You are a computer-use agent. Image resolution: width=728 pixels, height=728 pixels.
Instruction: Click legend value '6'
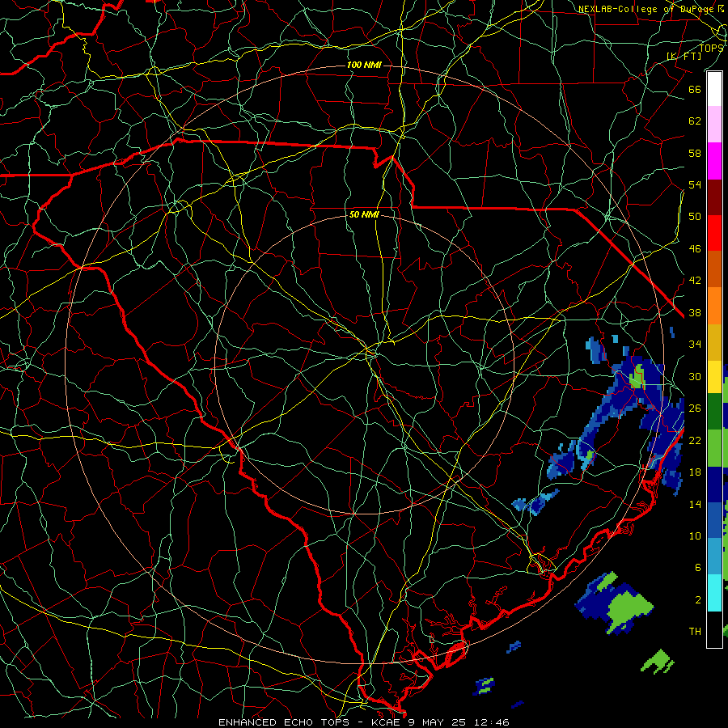coord(697,568)
